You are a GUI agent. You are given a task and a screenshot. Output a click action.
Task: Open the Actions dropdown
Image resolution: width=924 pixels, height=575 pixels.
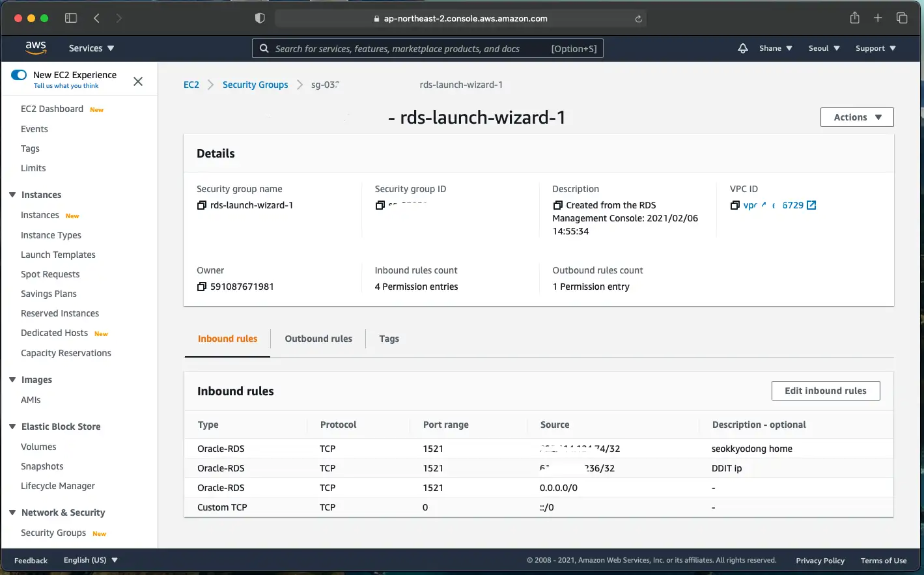click(x=857, y=117)
